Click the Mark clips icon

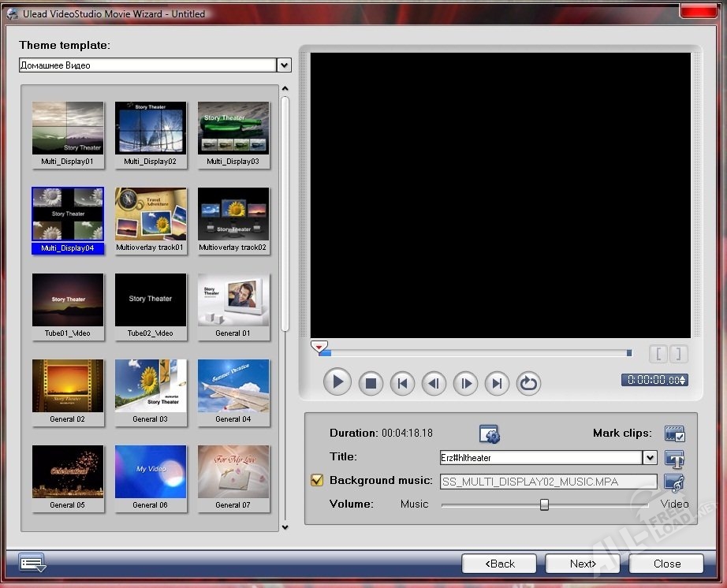674,434
